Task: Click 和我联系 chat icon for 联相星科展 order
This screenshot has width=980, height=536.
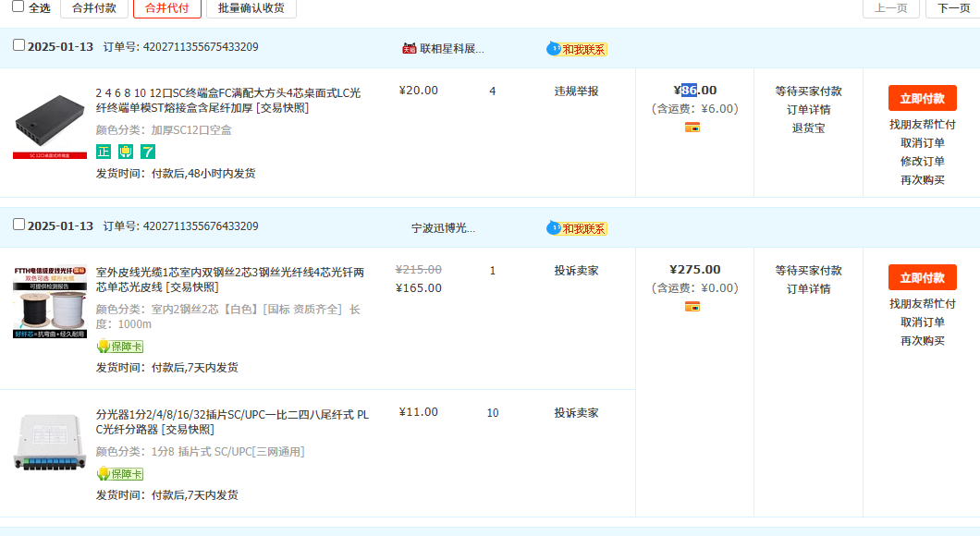Action: click(577, 49)
